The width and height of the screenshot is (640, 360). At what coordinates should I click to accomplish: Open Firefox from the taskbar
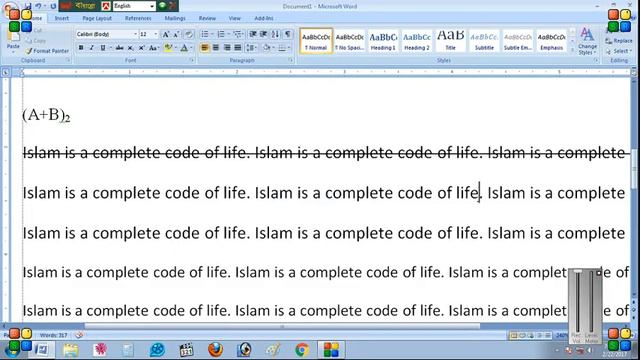point(216,350)
